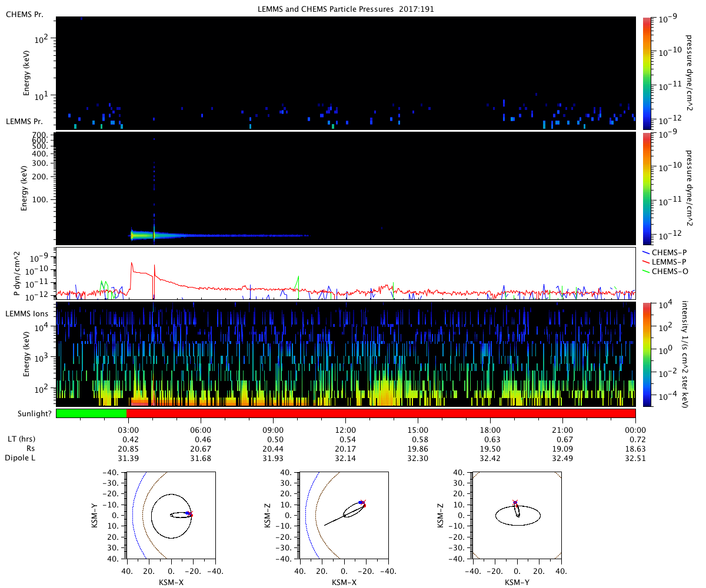706x588 pixels.
Task: Click the green segment of the sunlight bar
Action: pos(91,413)
